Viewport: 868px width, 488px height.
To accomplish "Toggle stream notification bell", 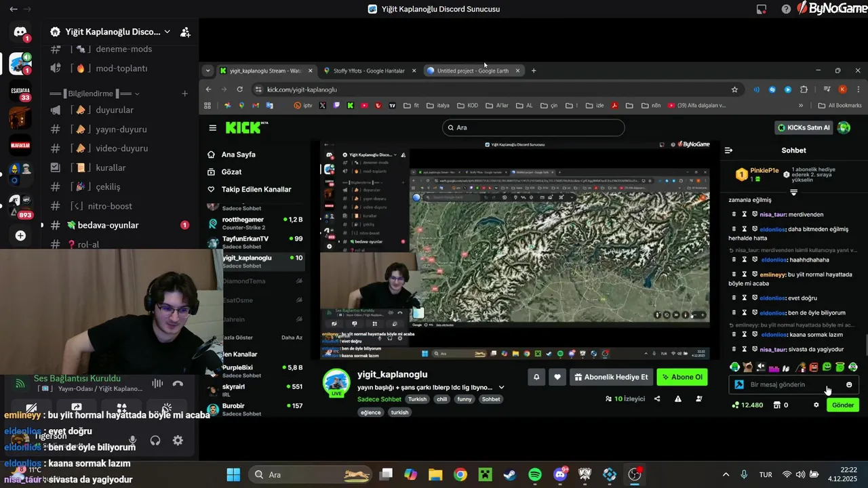I will click(536, 378).
